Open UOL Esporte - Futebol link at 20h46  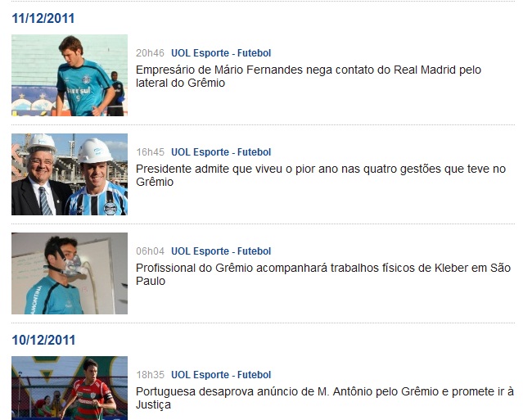(221, 53)
